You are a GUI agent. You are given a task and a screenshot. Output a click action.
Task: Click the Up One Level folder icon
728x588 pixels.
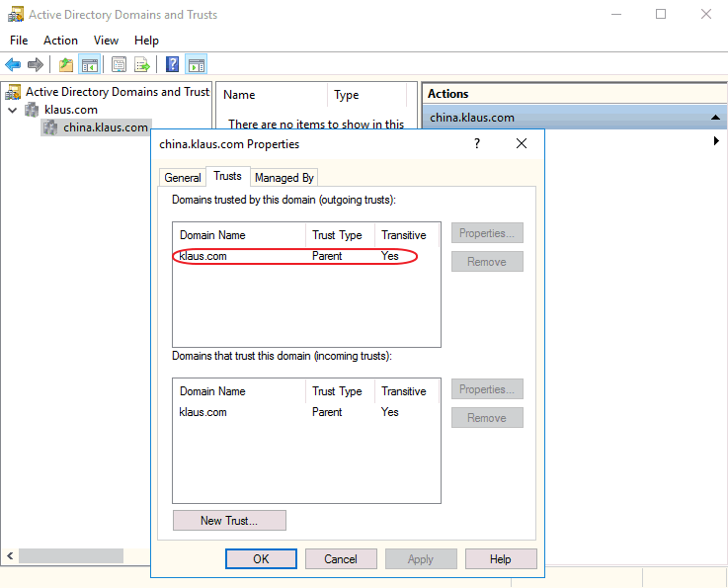[66, 65]
